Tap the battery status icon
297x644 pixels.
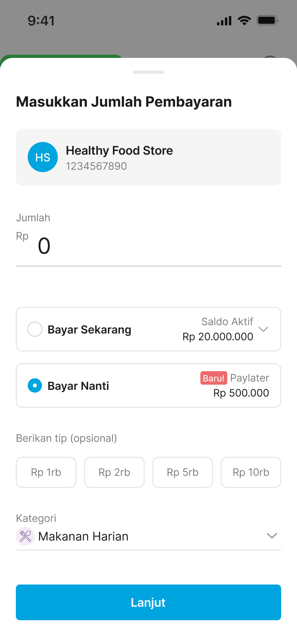point(267,20)
